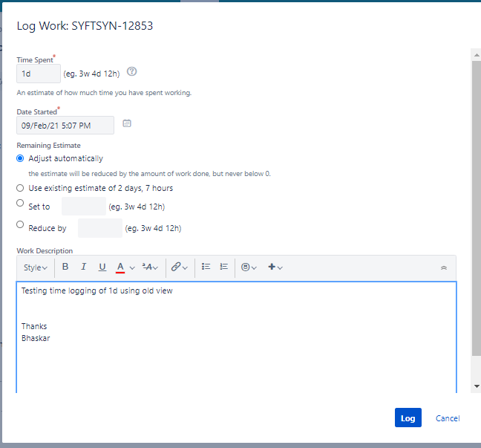Open the insert more (+) menu
The width and height of the screenshot is (481, 448).
[x=275, y=267]
